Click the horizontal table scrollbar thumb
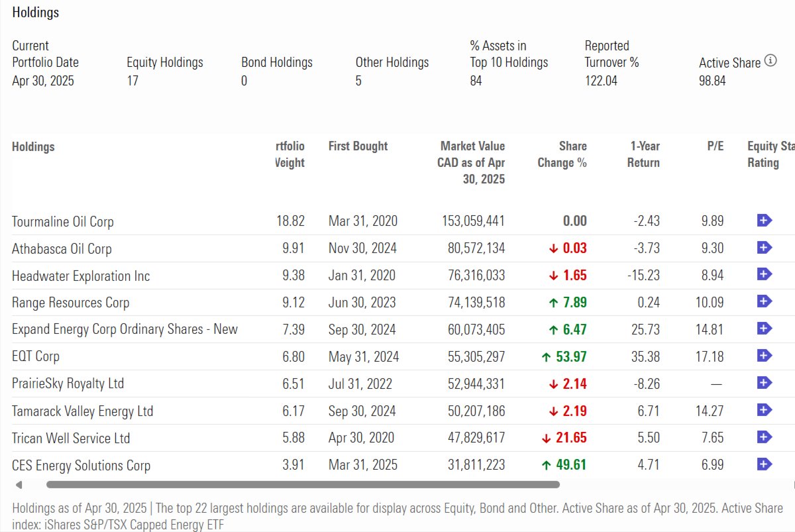This screenshot has height=532, width=795. click(303, 484)
